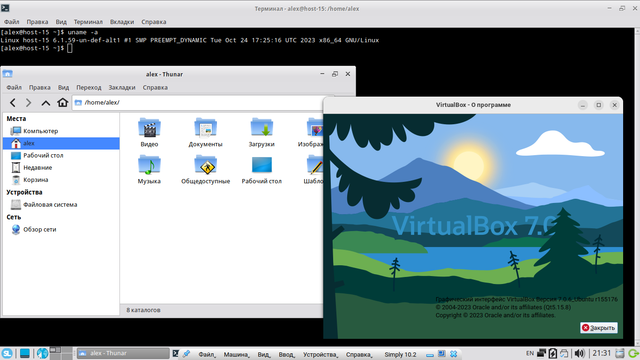This screenshot has height=360, width=640.
Task: Open the Документы folder
Action: point(205,132)
